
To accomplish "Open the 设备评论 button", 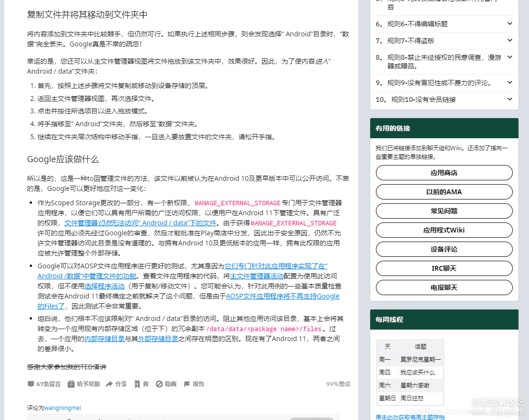I will click(444, 249).
